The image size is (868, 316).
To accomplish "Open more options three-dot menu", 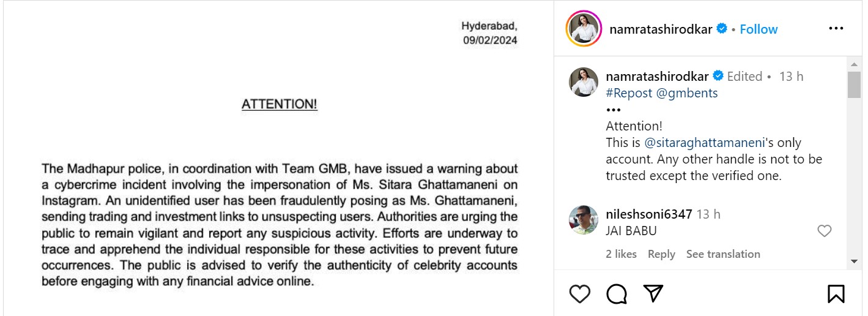I will (836, 29).
